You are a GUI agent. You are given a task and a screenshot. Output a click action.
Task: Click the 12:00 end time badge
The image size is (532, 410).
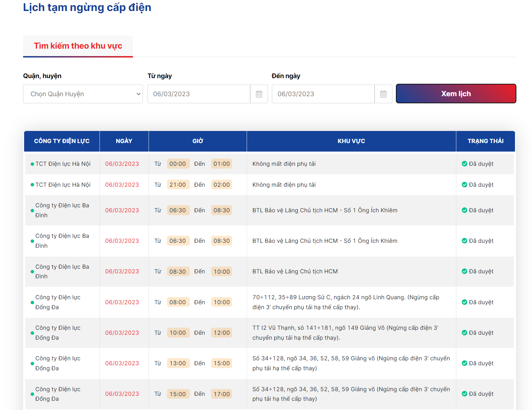(x=221, y=333)
